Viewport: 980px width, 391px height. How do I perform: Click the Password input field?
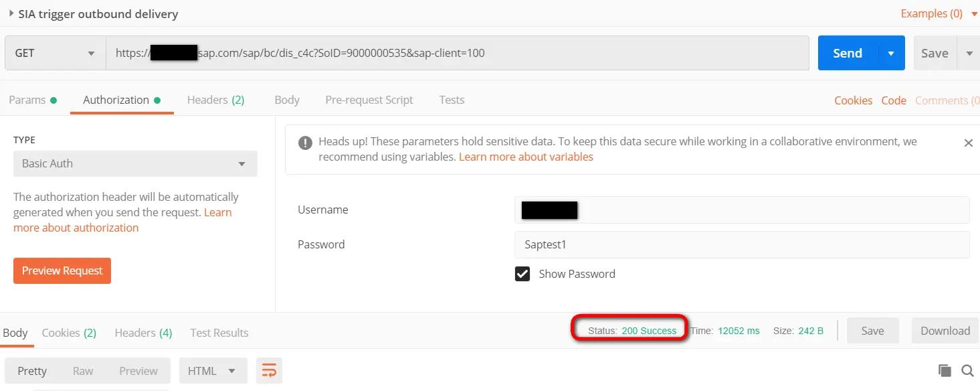(x=742, y=244)
